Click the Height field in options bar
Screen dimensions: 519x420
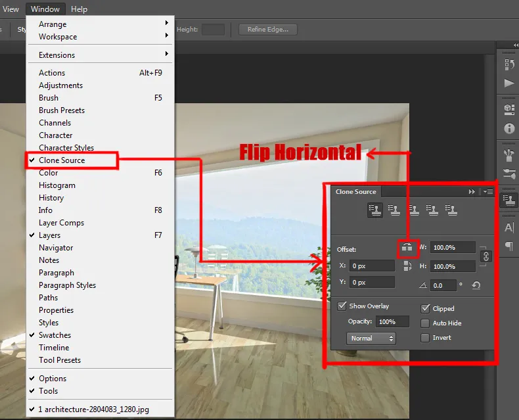click(213, 30)
